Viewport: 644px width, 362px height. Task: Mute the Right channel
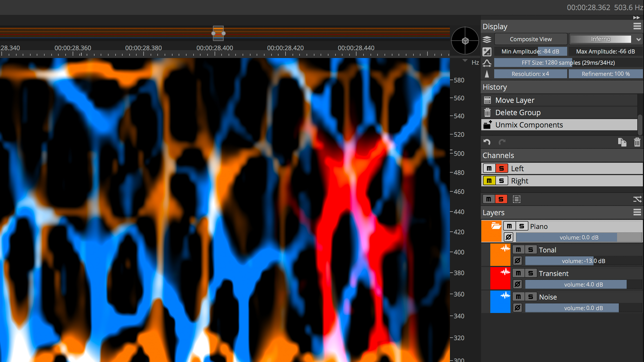coord(489,181)
